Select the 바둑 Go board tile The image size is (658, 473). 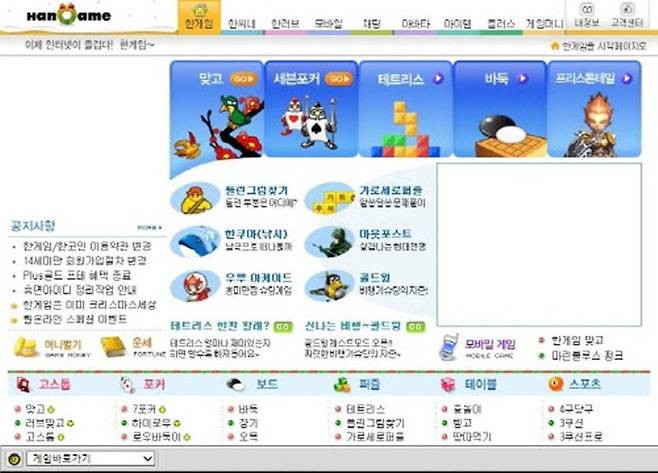pyautogui.click(x=499, y=110)
